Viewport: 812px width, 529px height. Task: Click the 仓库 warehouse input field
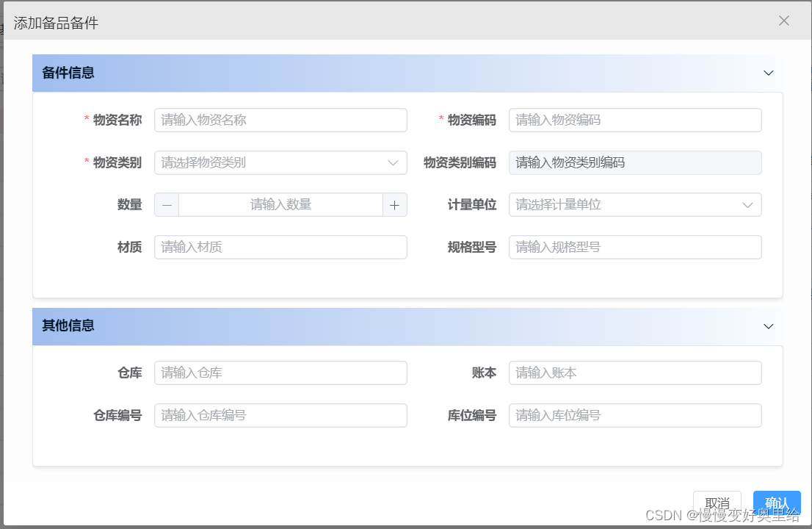280,373
